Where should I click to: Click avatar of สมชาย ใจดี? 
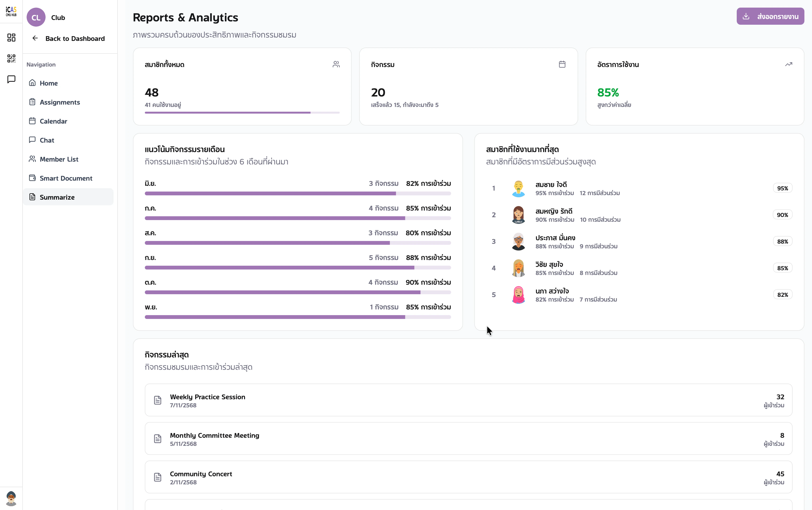(518, 188)
